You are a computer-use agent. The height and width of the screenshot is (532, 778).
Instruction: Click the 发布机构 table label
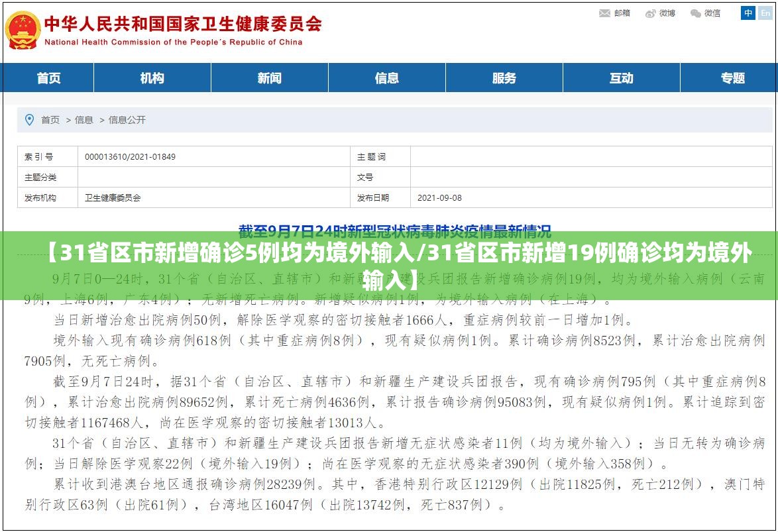(x=40, y=197)
